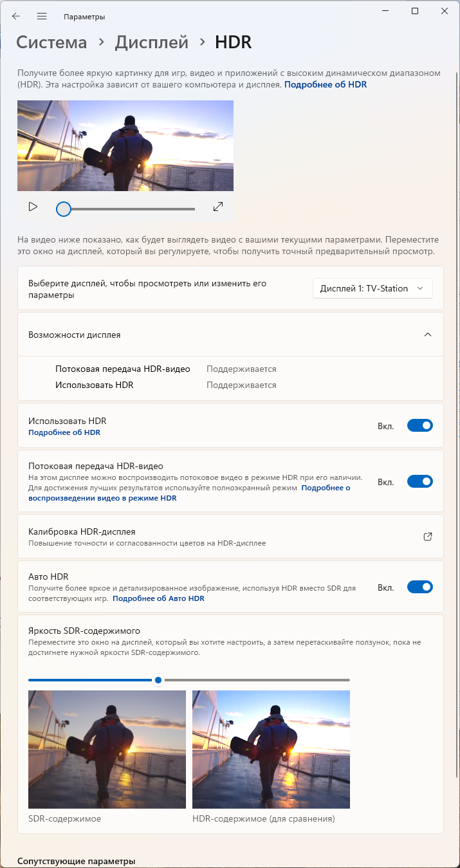Screen dimensions: 460x868
Task: Go to 'Система' in the breadcrumb
Action: [x=51, y=42]
